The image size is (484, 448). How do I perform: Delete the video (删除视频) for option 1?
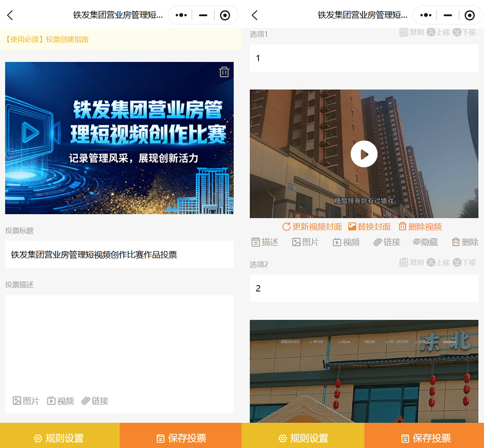click(x=420, y=227)
